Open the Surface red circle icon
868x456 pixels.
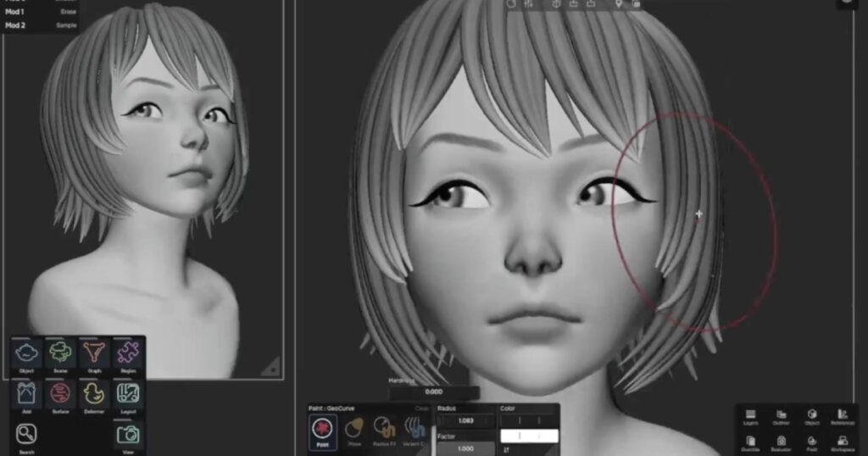[x=60, y=393]
